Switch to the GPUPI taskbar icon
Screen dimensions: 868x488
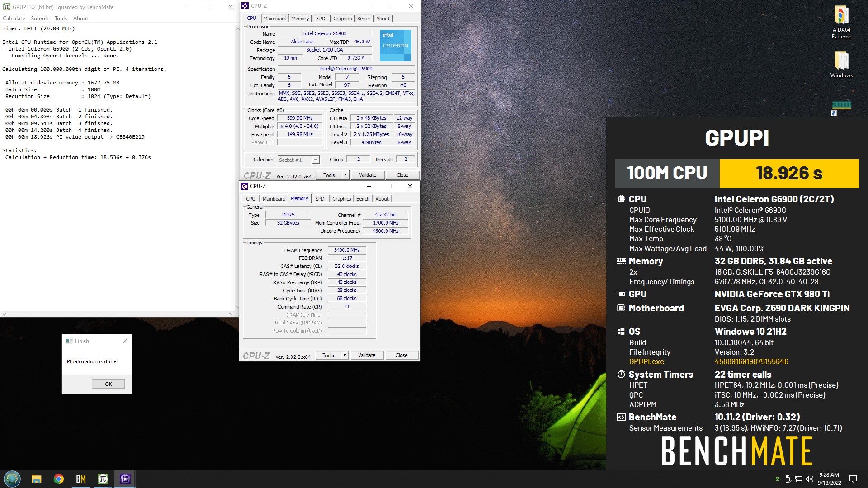pos(103,479)
